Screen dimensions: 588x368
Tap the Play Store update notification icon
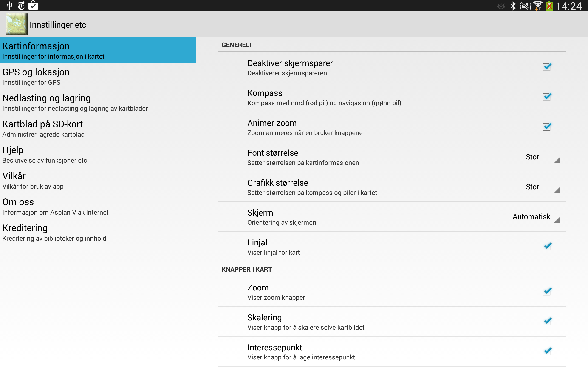click(x=33, y=6)
